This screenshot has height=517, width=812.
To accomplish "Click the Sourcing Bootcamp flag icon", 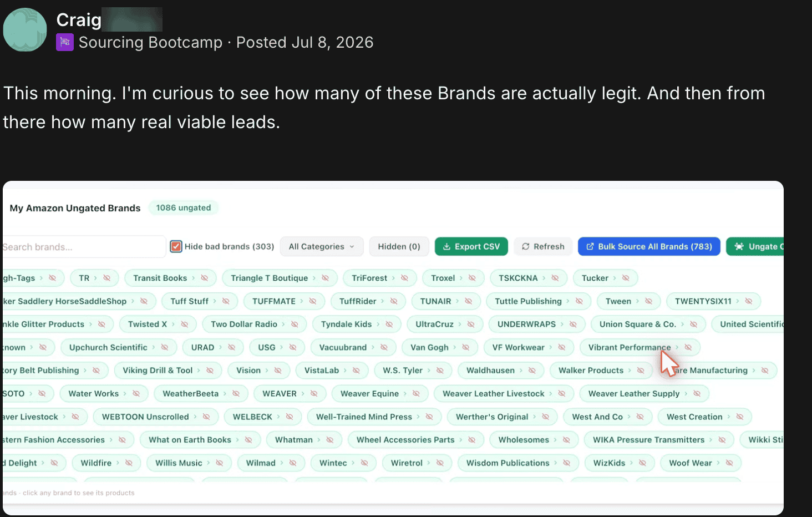I will pos(65,42).
